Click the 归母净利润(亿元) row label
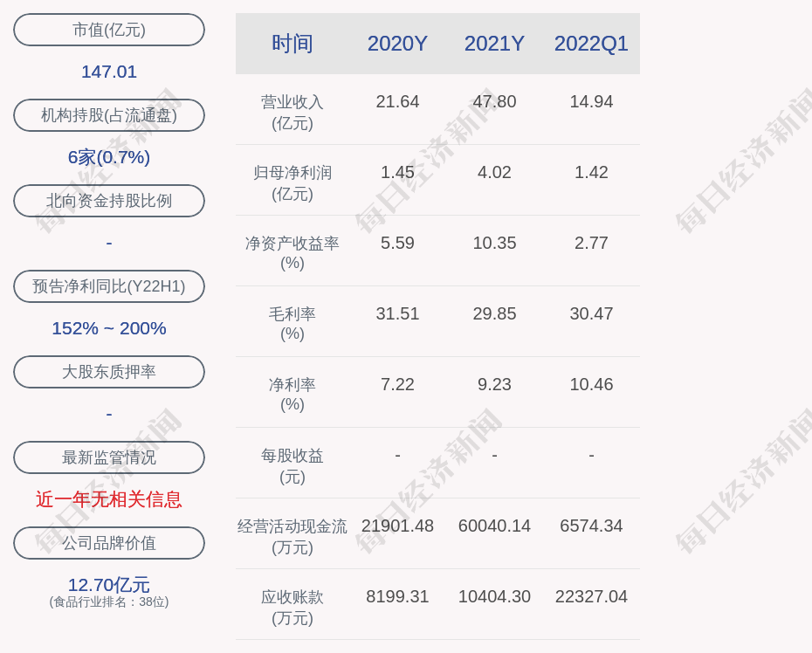Viewport: 812px width, 653px height. (292, 182)
